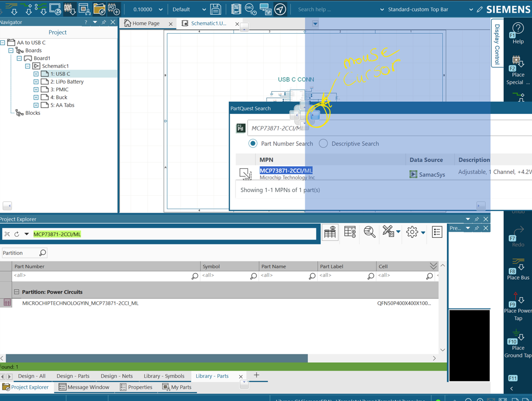Pin the Navigator panel
This screenshot has width=532, height=401.
[104, 22]
